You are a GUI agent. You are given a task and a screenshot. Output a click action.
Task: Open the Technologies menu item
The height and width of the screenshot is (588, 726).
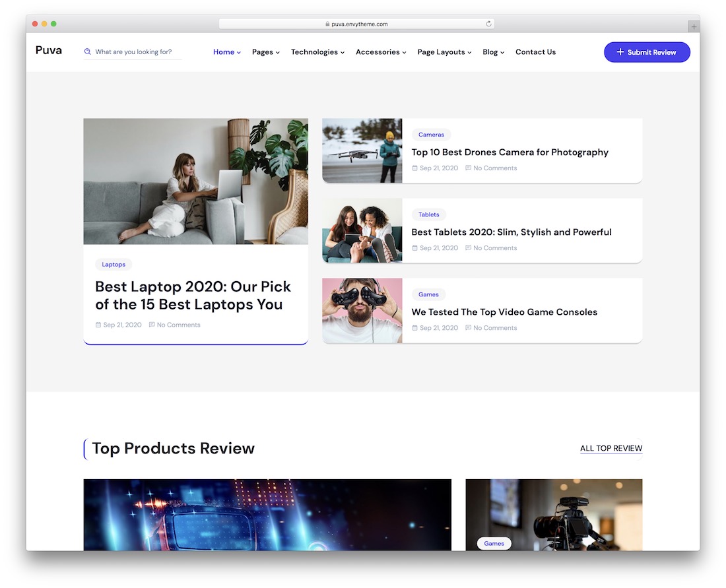(314, 52)
